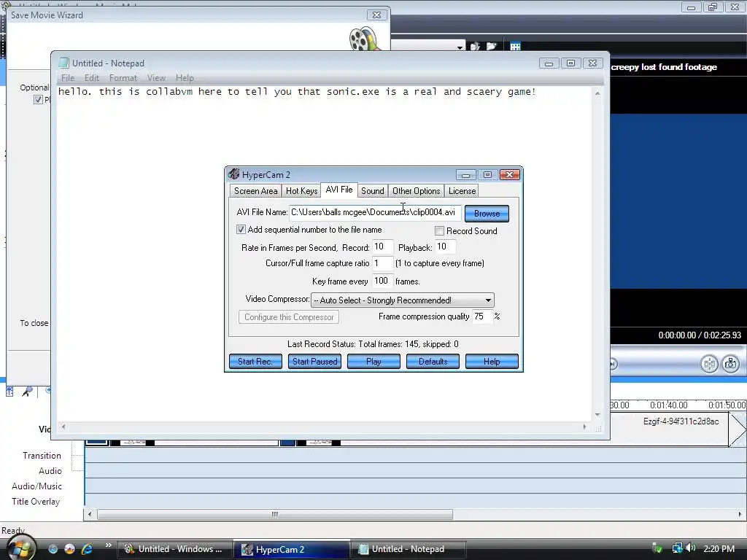The image size is (747, 560).
Task: Click the HyperCam Help button
Action: (x=492, y=362)
